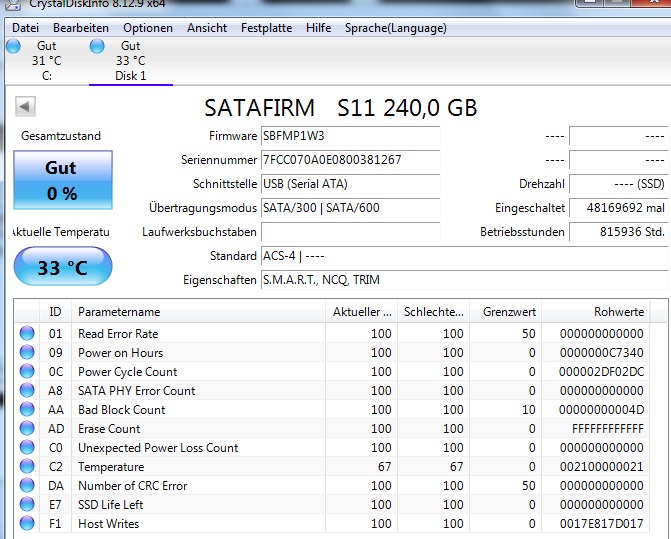Select the SATA PHY Error Count row name
Screen dimensions: 671x539
[x=137, y=391]
